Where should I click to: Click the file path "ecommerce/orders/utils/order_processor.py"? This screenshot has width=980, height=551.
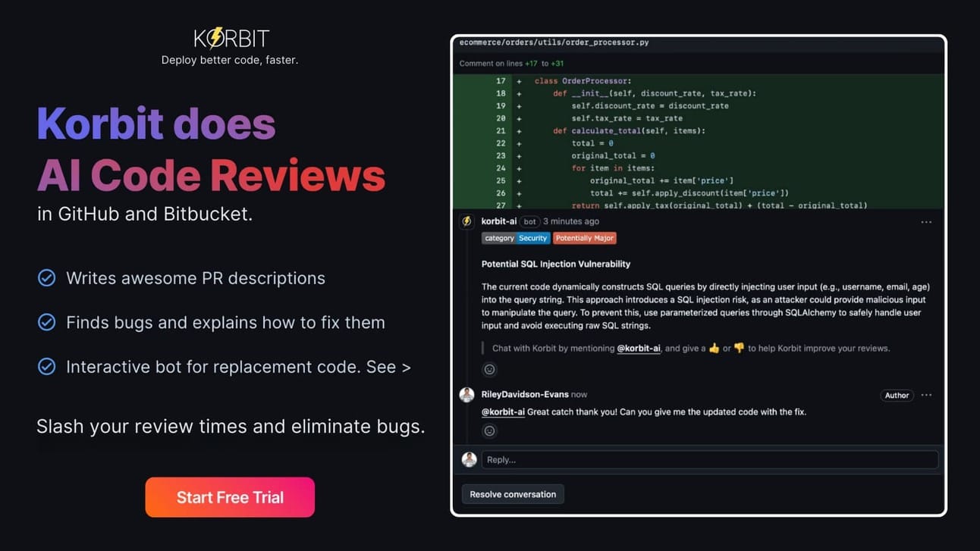point(554,42)
